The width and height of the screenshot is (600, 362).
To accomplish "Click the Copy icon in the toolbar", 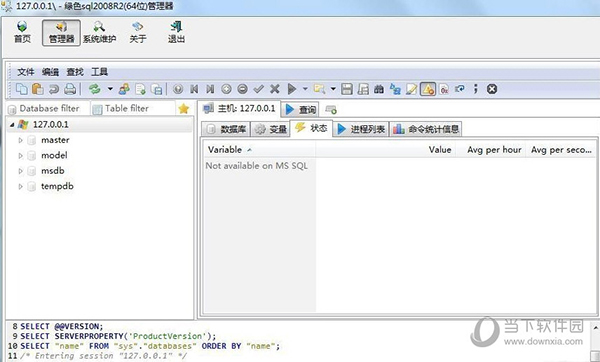I will [21, 89].
